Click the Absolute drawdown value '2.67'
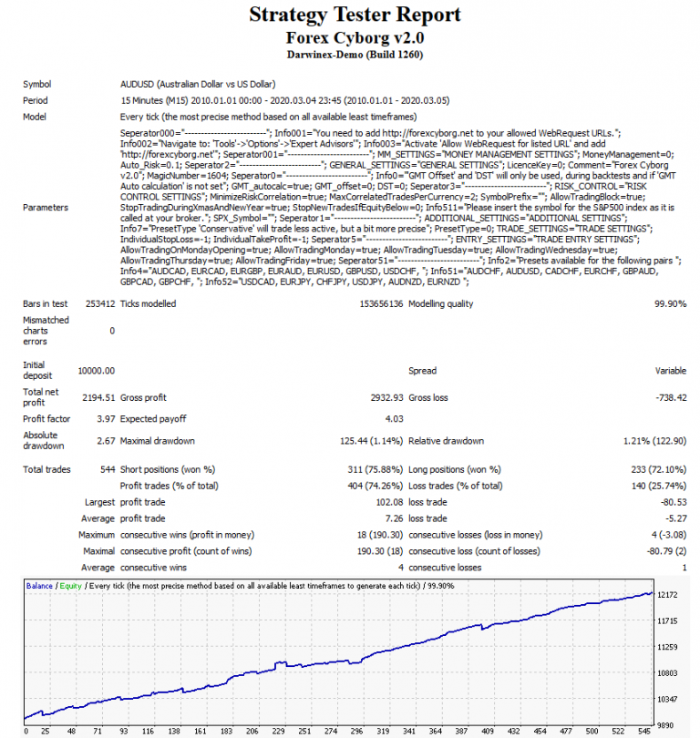Image resolution: width=700 pixels, height=738 pixels. pyautogui.click(x=107, y=441)
